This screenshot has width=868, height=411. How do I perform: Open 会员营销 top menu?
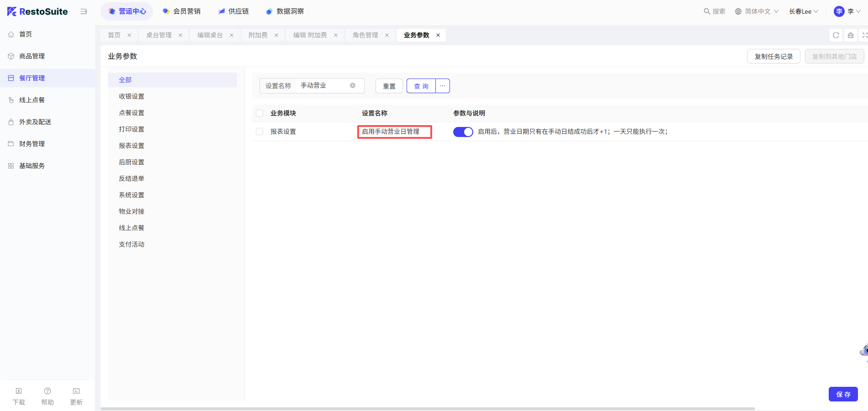[182, 11]
